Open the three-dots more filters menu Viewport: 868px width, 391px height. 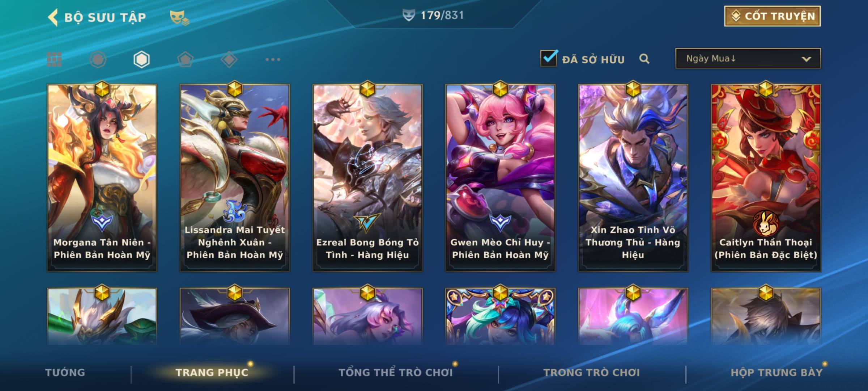click(x=273, y=59)
